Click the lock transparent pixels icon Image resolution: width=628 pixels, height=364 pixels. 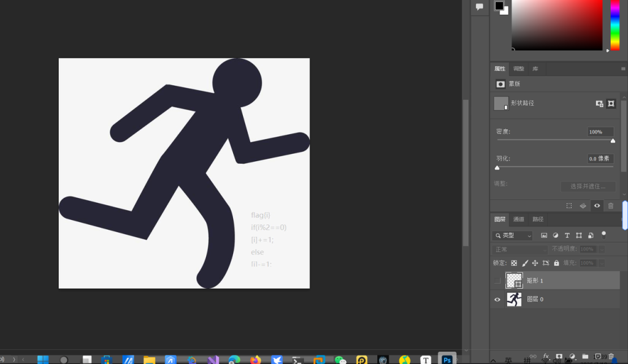514,263
